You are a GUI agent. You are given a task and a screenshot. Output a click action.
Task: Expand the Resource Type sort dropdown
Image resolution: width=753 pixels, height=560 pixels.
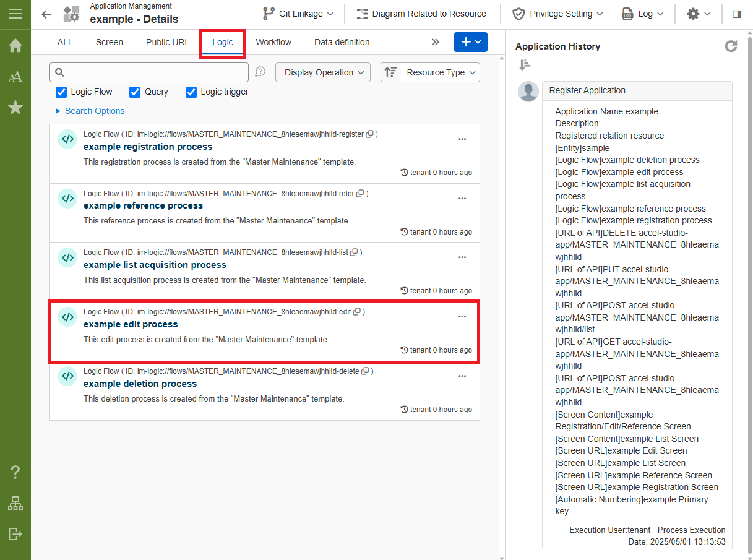(439, 72)
